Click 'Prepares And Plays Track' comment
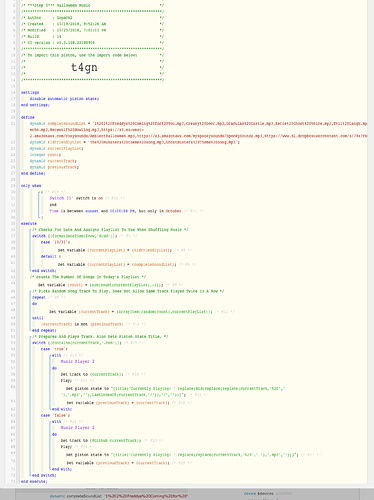The width and height of the screenshot is (374, 500). click(100, 337)
